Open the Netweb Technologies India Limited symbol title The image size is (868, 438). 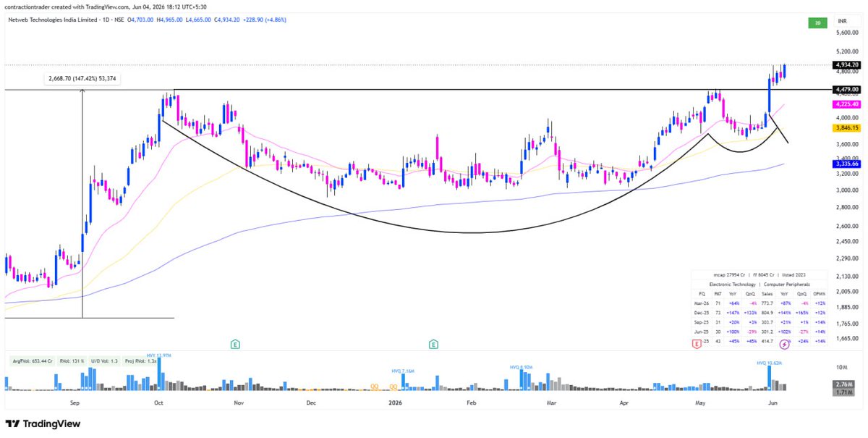[54, 20]
